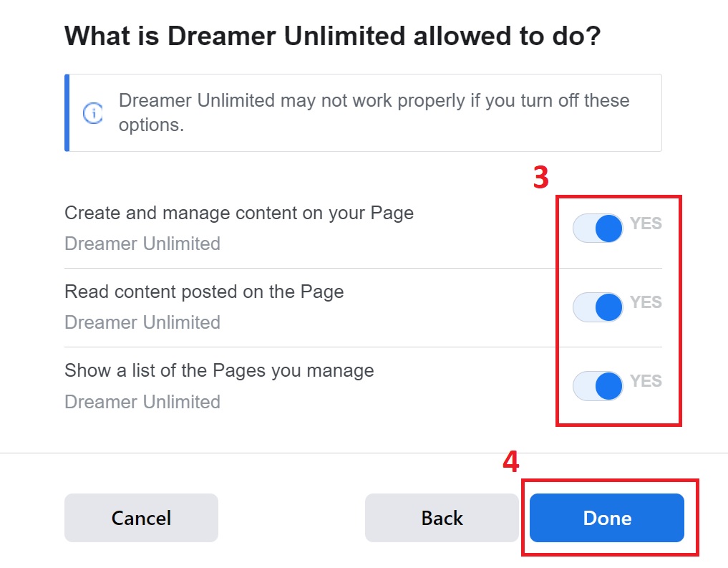Click the YES label beside the Pages list toggle
This screenshot has width=728, height=568.
tap(646, 381)
